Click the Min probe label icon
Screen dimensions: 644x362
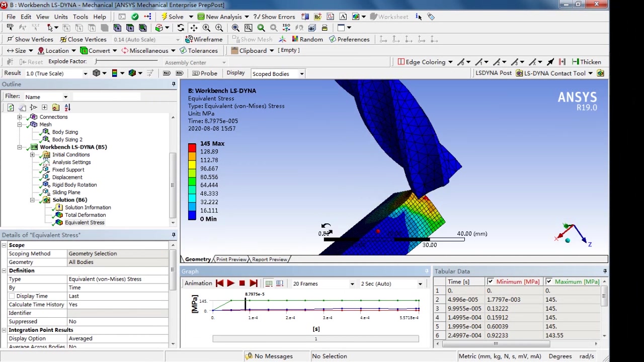(179, 73)
